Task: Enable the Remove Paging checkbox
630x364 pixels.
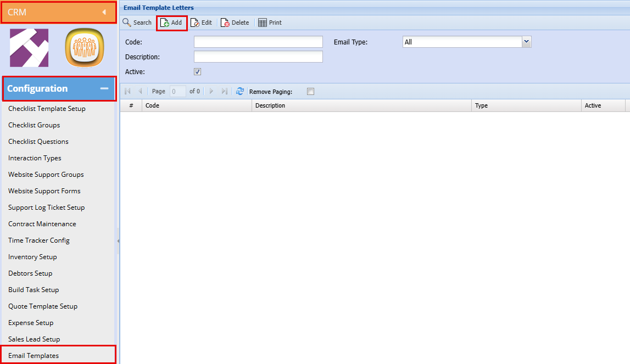Action: tap(310, 91)
